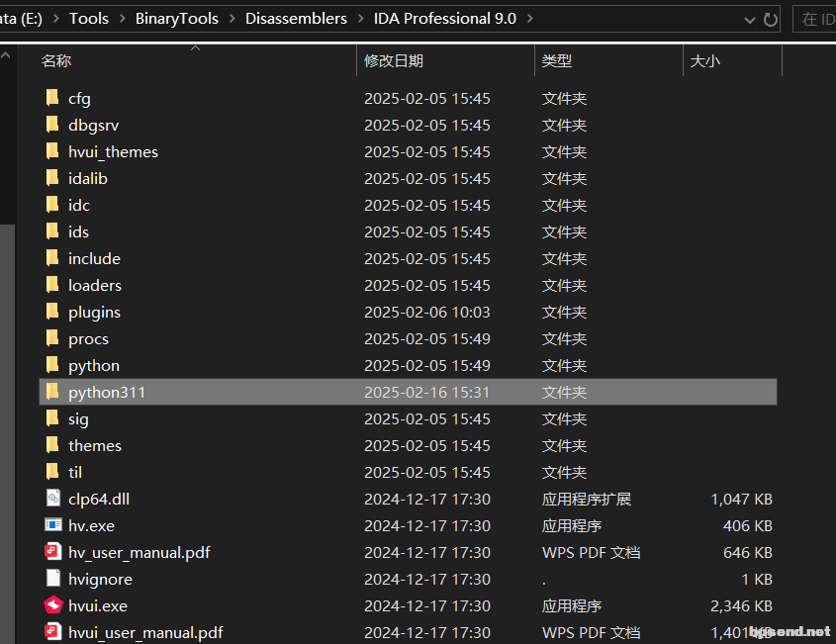
Task: Click the hv_user_manual.pdf PDF icon
Action: (52, 552)
